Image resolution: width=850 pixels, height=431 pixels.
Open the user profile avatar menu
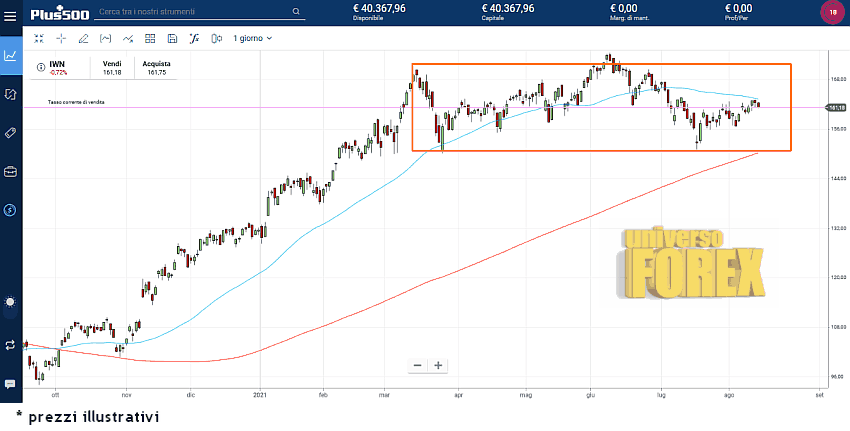point(832,12)
